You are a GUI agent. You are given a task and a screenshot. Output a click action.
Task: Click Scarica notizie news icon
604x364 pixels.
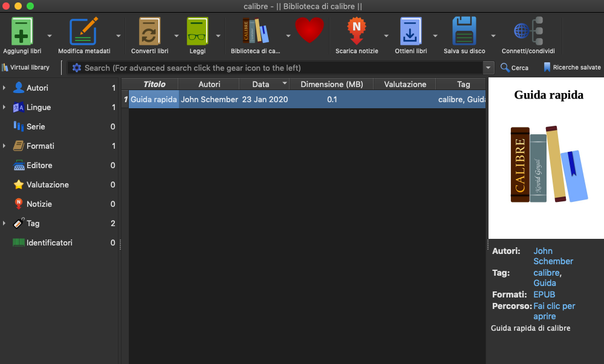357,31
